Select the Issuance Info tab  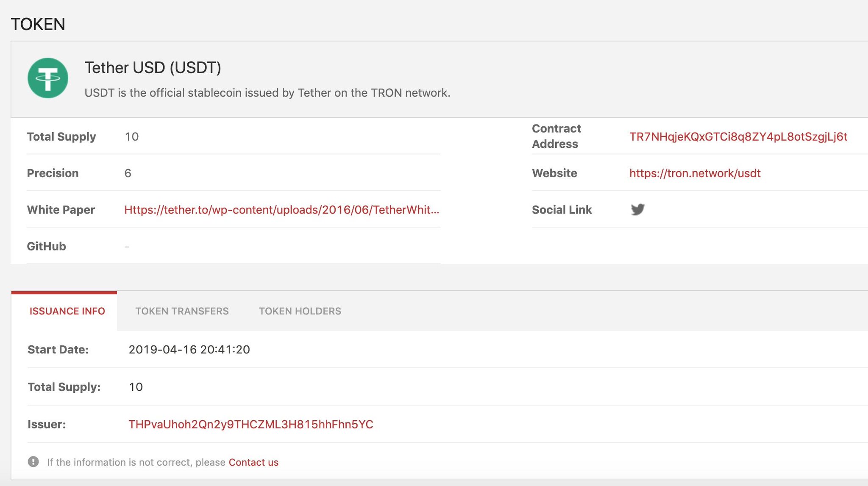(67, 311)
